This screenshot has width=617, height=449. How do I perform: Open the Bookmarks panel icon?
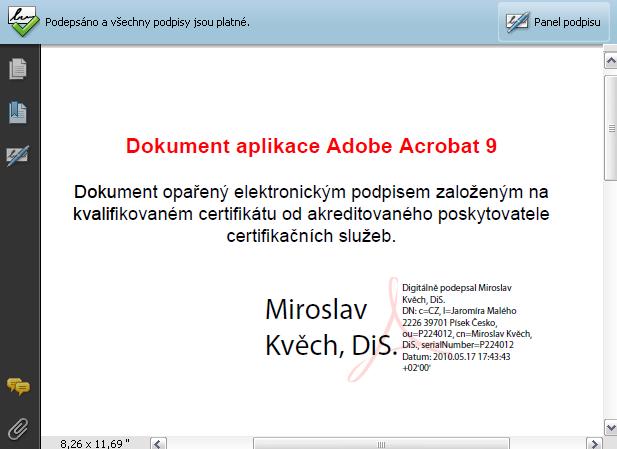point(18,112)
